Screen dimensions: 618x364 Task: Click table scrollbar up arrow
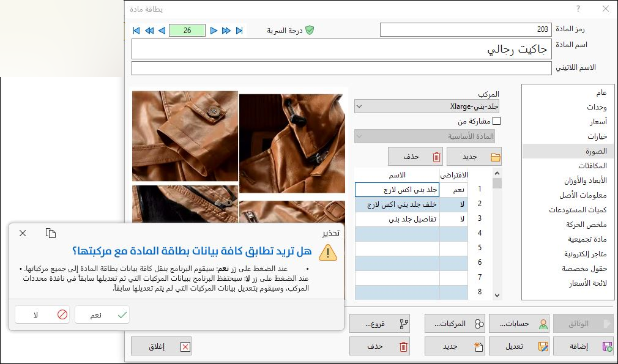pos(497,173)
